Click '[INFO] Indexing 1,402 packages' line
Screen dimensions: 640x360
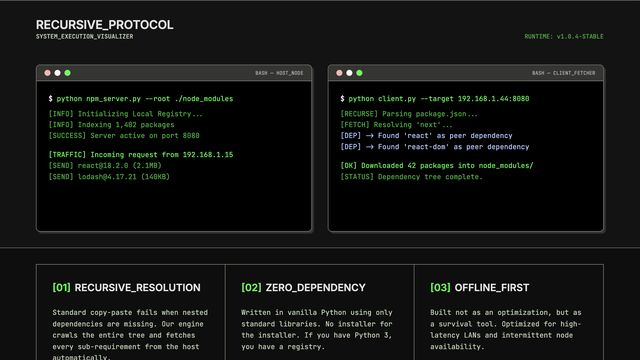[111, 125]
